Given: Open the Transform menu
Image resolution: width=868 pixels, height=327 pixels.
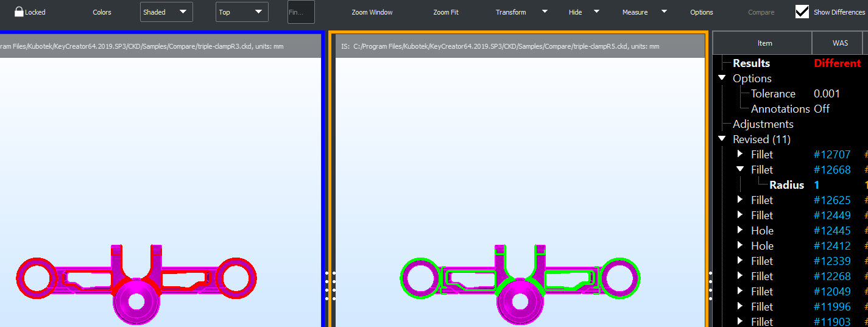Looking at the screenshot, I should point(521,12).
